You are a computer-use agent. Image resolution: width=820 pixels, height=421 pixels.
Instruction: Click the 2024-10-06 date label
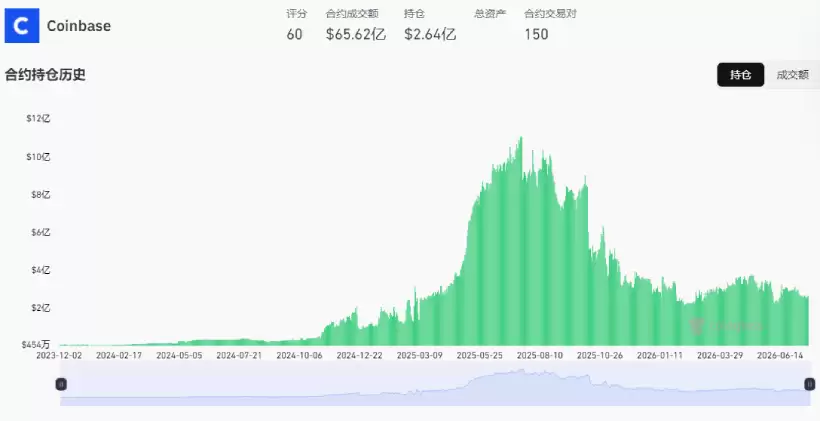point(299,355)
